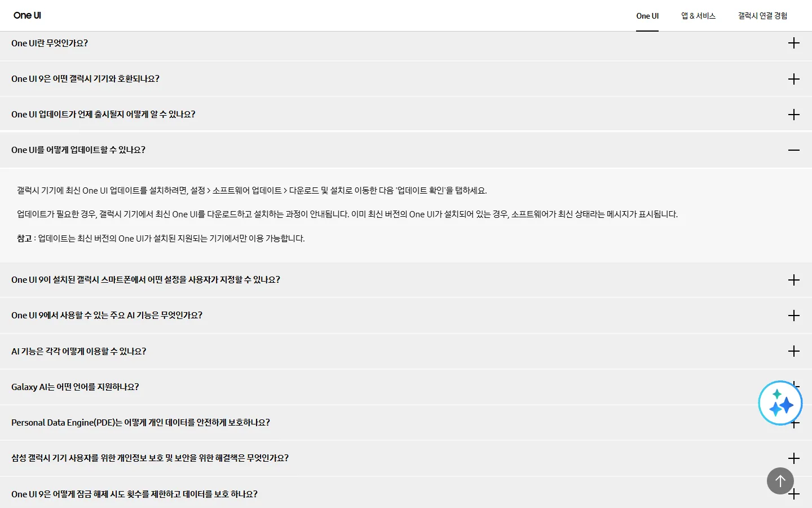The image size is (812, 508).
Task: Expand plus icon for 'One UI 업데이트가 언제 출시될지' question
Action: [794, 115]
